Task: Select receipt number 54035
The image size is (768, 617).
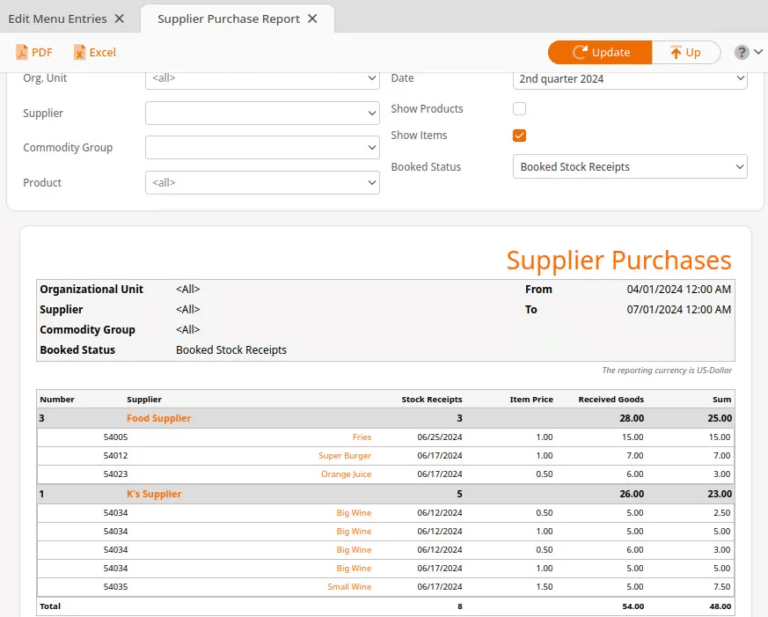Action: pos(116,587)
